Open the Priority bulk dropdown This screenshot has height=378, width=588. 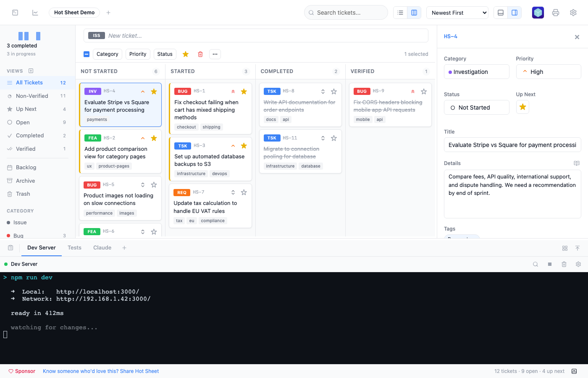pos(138,54)
